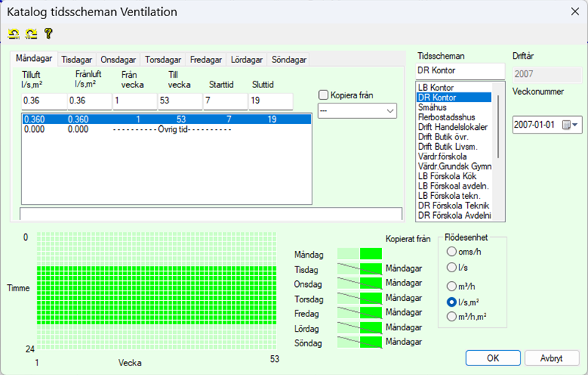Enable the Kopiera från checkbox
Screen dimensions: 588x375
[x=323, y=95]
